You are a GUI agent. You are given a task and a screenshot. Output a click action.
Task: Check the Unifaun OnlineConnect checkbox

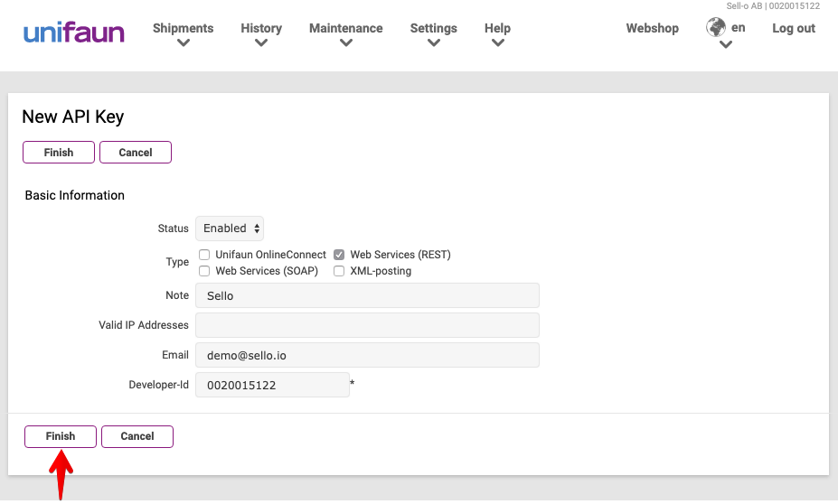point(204,255)
